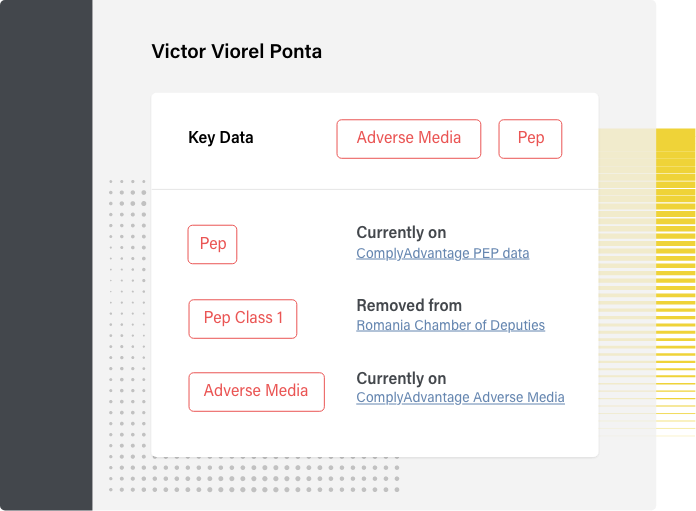The height and width of the screenshot is (511, 696).
Task: Click the Victor Viorel Ponta heading
Action: coord(237,51)
